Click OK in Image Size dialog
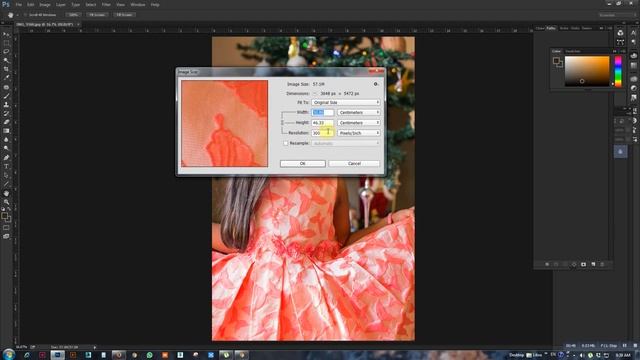Viewport: 640px width, 360px height. (302, 163)
